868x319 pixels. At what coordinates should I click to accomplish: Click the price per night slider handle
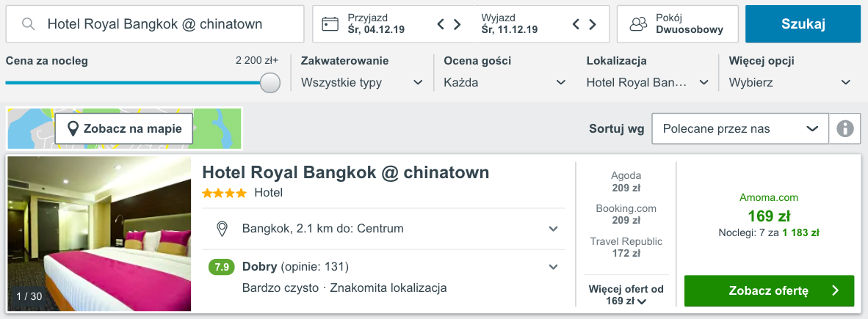pyautogui.click(x=270, y=82)
